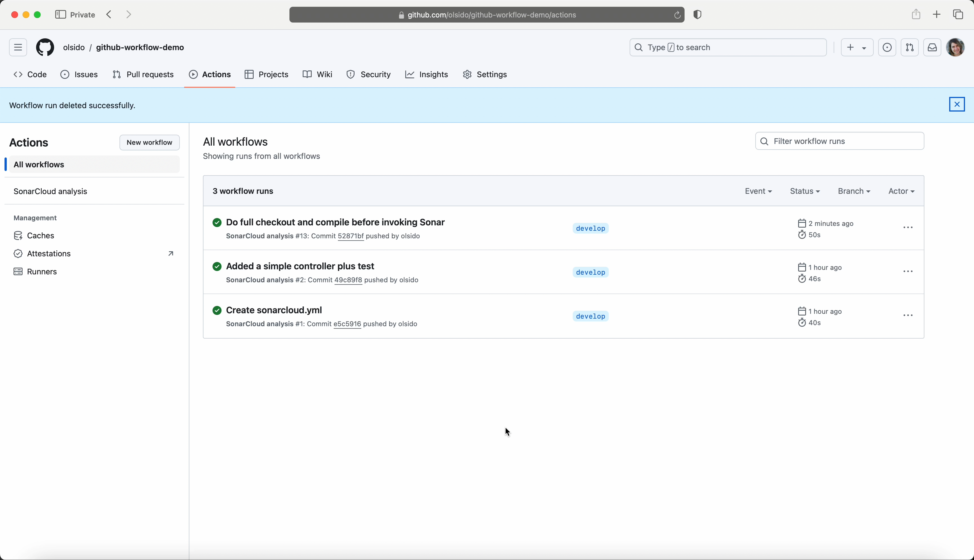Open the pull requests header icon
The image size is (974, 560).
pyautogui.click(x=910, y=47)
